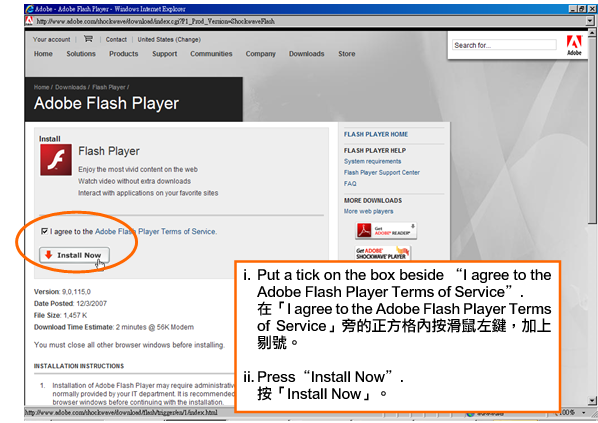The image size is (598, 423).
Task: Open the Solutions menu
Action: click(x=81, y=54)
